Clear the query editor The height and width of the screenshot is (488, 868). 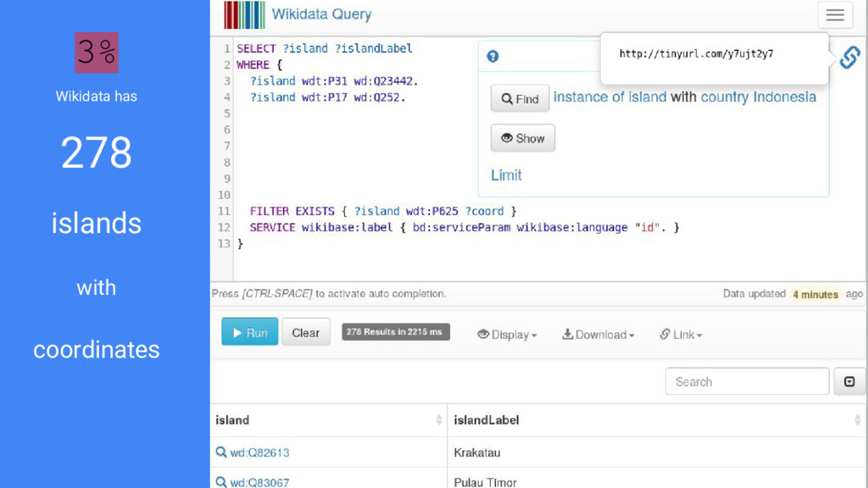305,332
